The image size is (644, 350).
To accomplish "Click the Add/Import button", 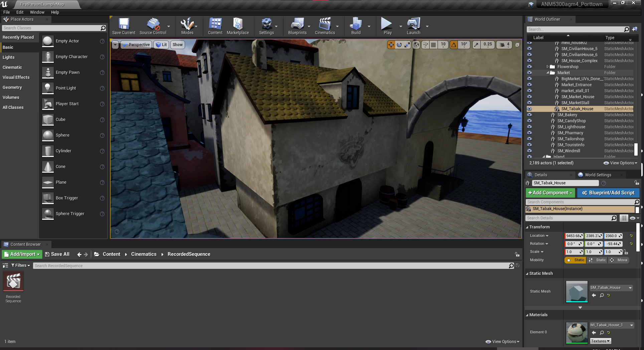I will 22,254.
